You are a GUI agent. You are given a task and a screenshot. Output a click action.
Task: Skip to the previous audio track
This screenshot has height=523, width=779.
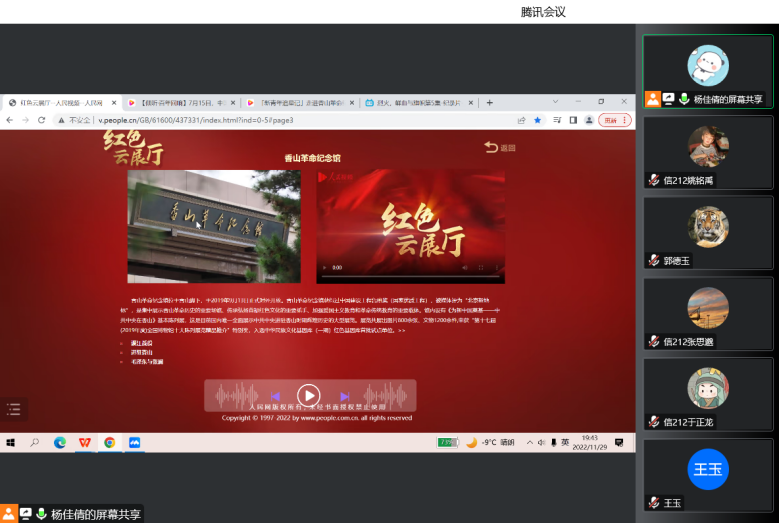pos(274,397)
